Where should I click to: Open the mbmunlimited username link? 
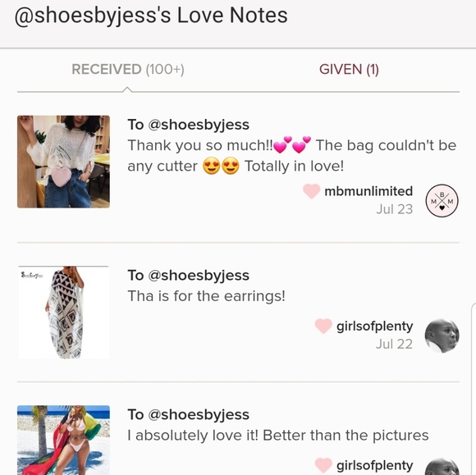[368, 191]
